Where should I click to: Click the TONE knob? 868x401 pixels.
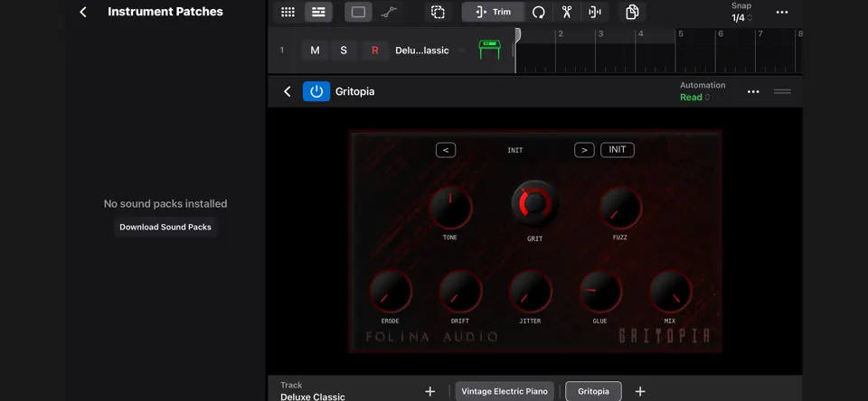[x=450, y=208]
